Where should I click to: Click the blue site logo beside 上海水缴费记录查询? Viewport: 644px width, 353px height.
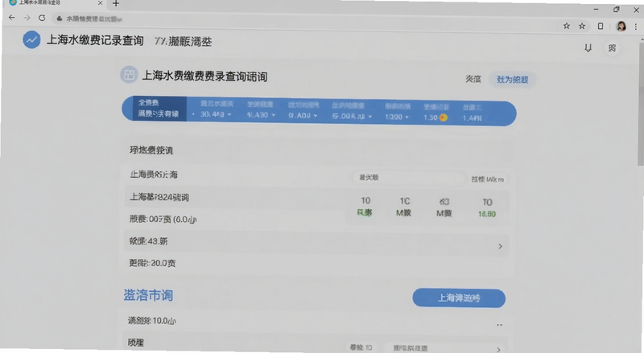point(31,40)
